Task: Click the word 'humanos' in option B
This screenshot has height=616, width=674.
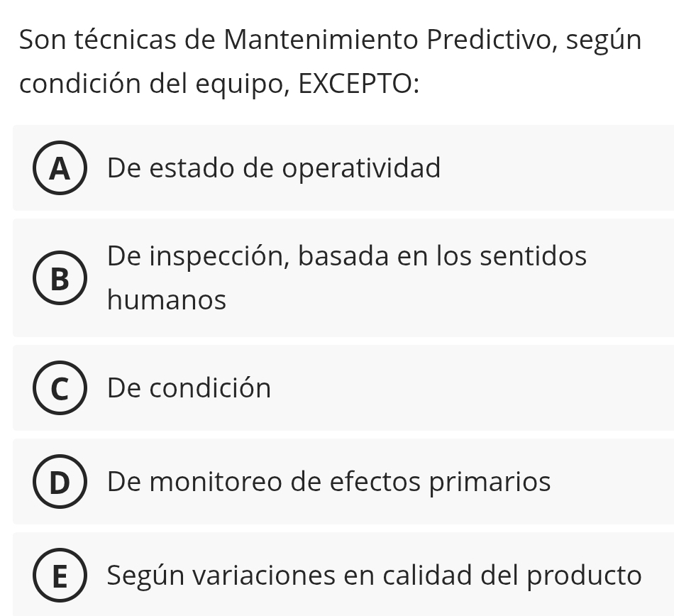Action: (x=167, y=300)
